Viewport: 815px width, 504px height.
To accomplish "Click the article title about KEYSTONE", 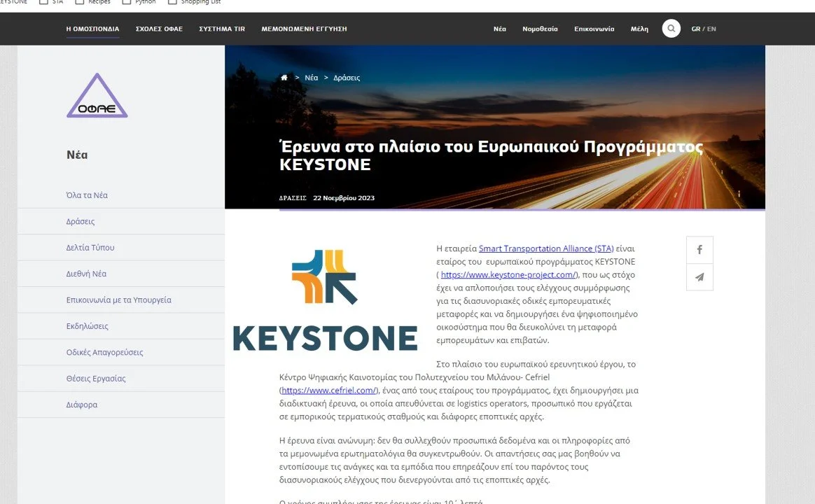I will point(491,155).
